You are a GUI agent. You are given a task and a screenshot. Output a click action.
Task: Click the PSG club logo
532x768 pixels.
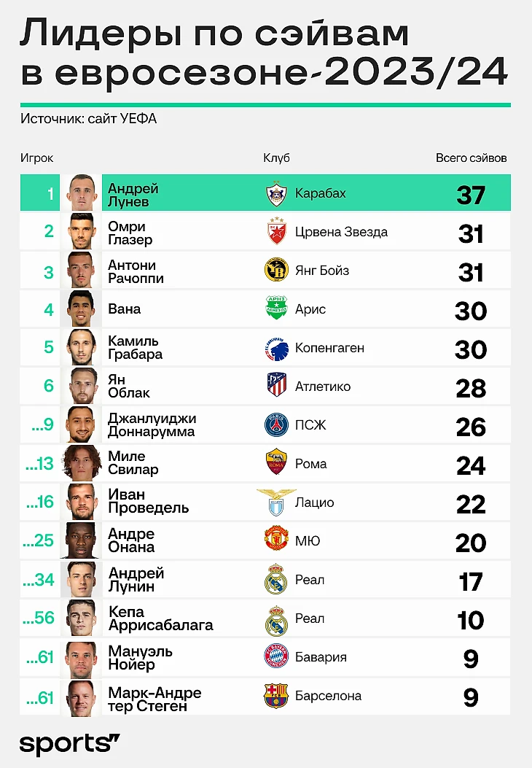pos(275,425)
